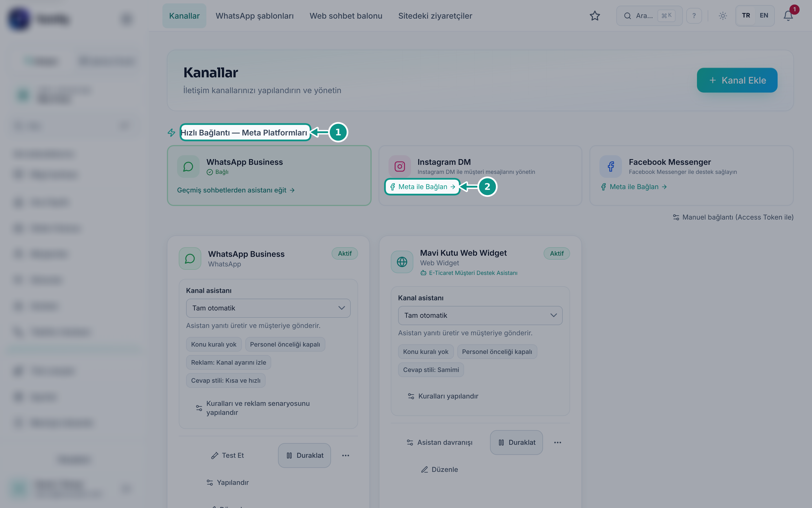This screenshot has height=508, width=812.
Task: Open more options for WhatsApp Business channel
Action: 346,455
